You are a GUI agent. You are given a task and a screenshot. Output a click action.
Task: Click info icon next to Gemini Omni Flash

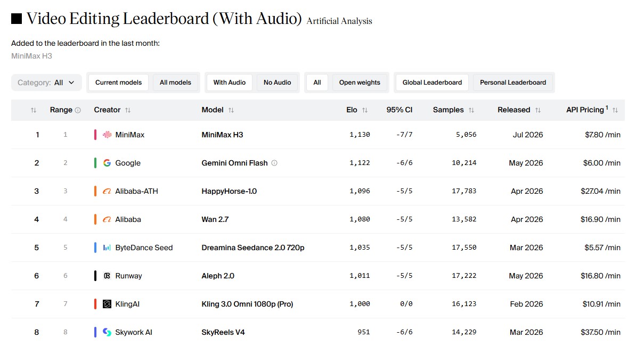tap(274, 163)
